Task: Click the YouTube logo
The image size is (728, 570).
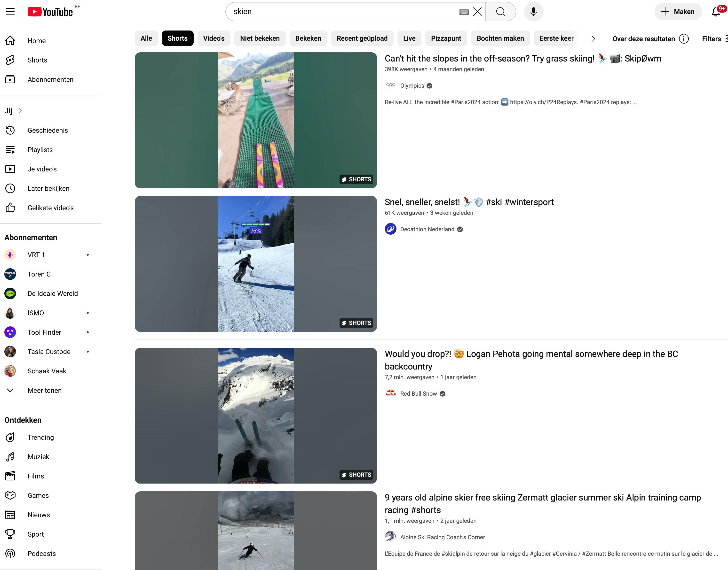Action: click(x=50, y=12)
